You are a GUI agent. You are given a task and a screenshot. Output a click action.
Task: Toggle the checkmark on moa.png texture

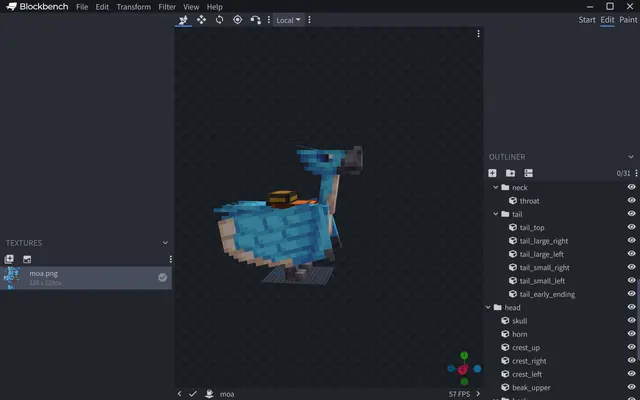[162, 278]
